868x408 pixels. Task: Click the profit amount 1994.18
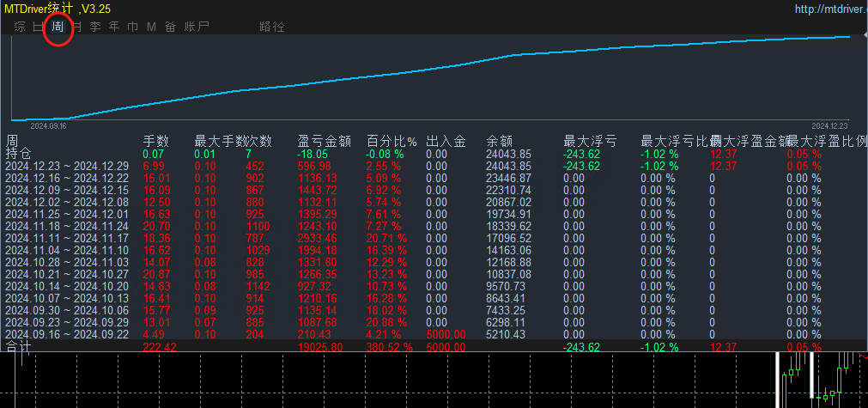point(317,250)
